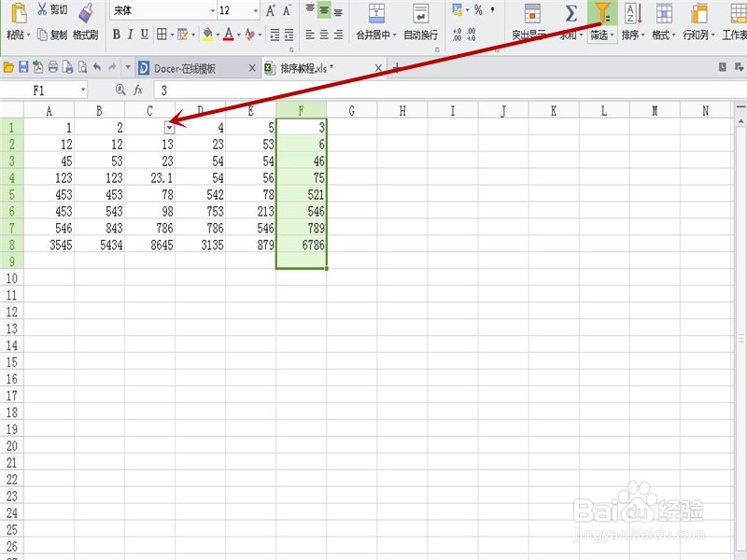Close the Docer-在线模板 tab

point(252,68)
